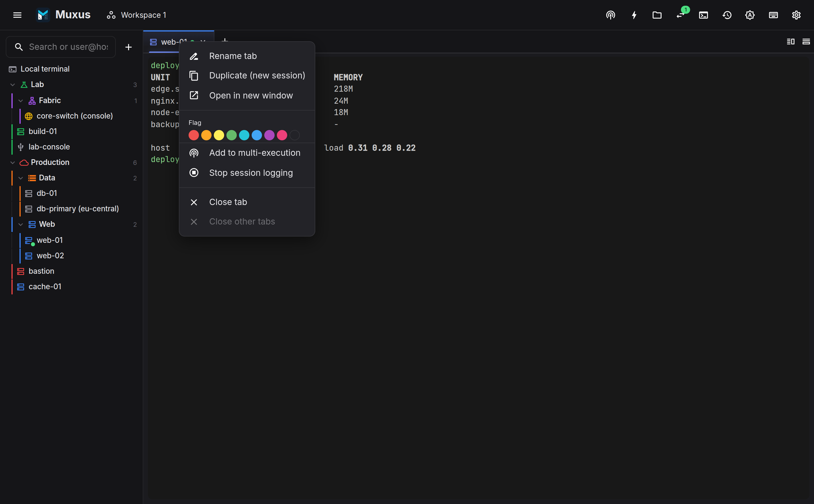Open the local terminal icon in header
Viewport: 814px width, 504px height.
point(703,15)
